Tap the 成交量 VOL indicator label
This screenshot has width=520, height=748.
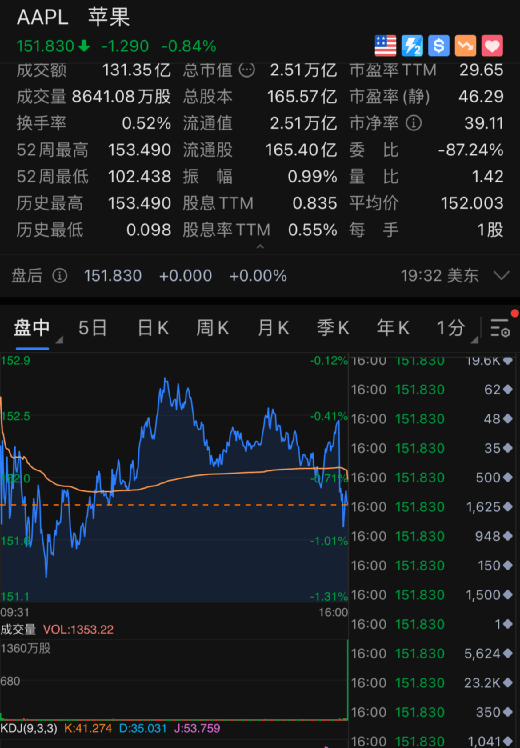coord(57,630)
